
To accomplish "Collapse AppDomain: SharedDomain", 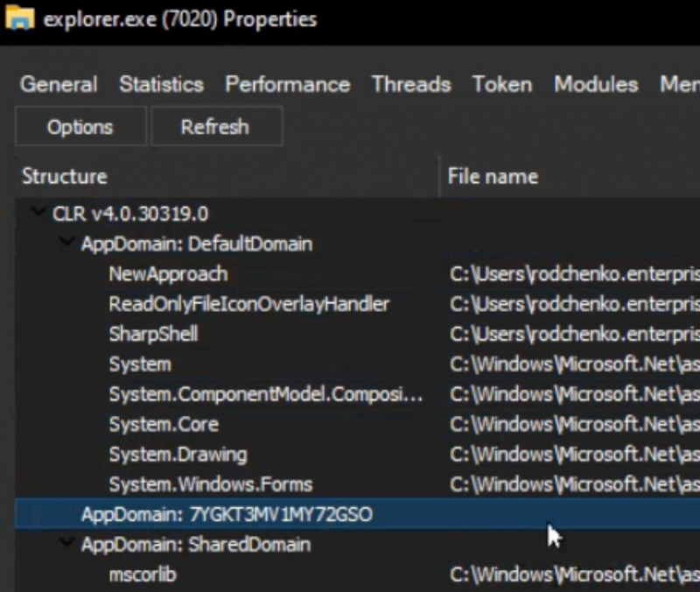I will (x=66, y=544).
